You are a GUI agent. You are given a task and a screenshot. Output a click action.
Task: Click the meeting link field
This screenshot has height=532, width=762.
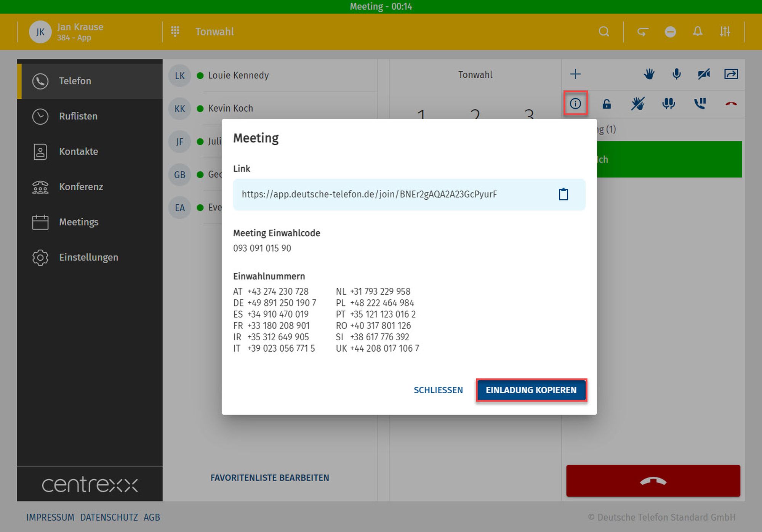coord(369,194)
